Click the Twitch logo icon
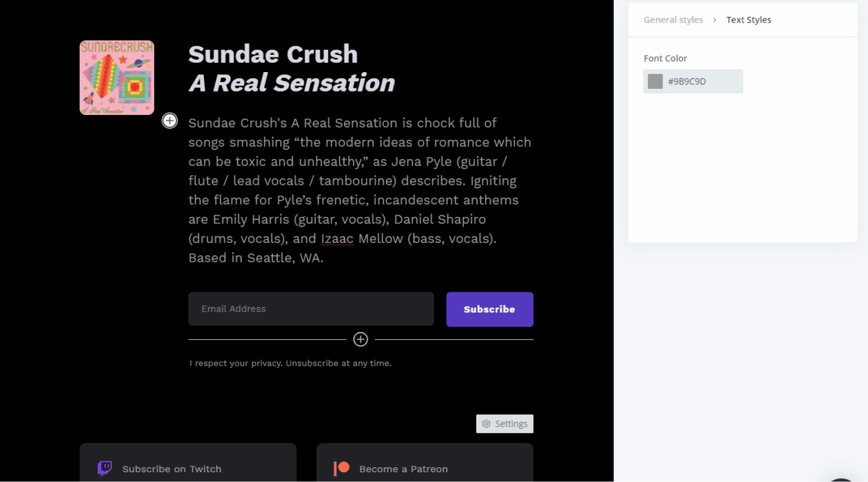This screenshot has width=868, height=482. (105, 468)
